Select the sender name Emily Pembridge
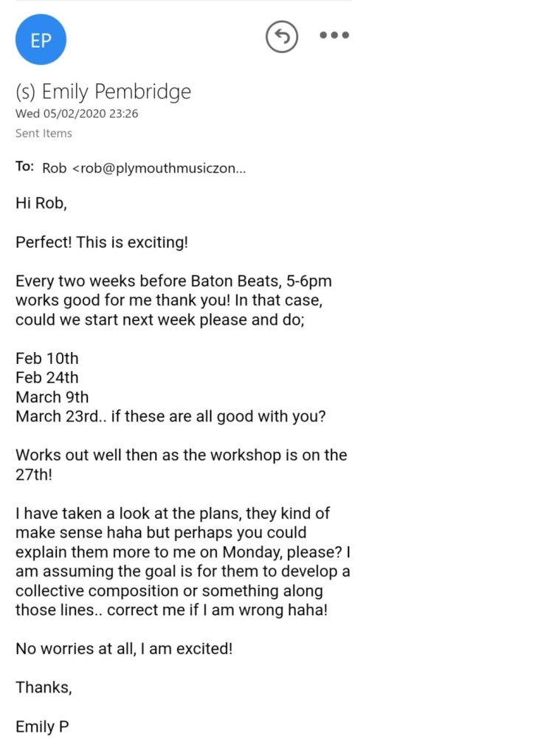Viewport: 549px width, 756px height. [103, 92]
